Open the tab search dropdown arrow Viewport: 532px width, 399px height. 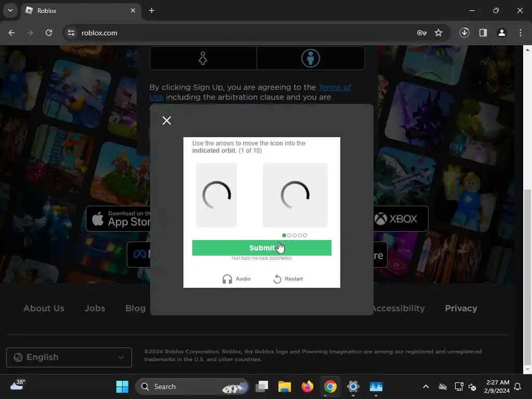[x=10, y=10]
